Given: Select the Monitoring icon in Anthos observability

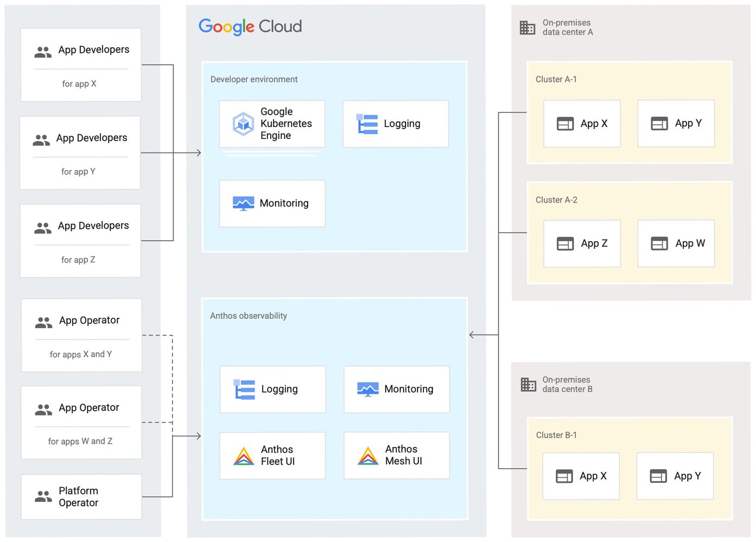Looking at the screenshot, I should [367, 389].
